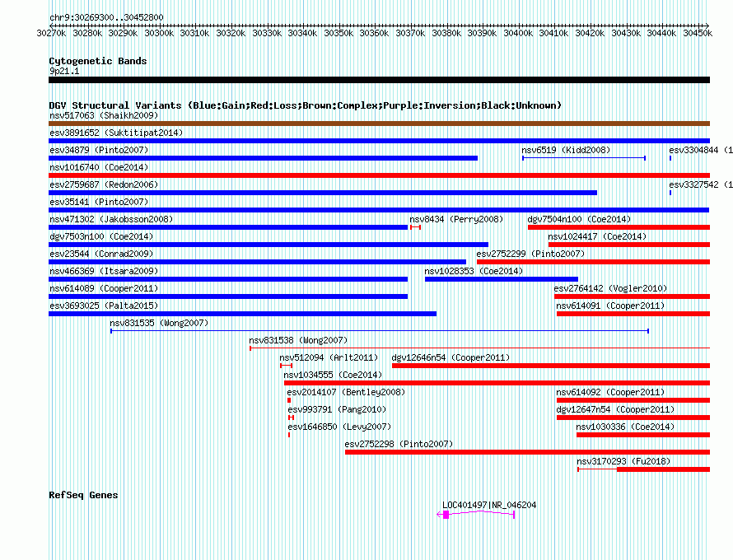The width and height of the screenshot is (733, 560).
Task: Click nsv471302 (Jakobsson2008) label
Action: click(x=111, y=219)
